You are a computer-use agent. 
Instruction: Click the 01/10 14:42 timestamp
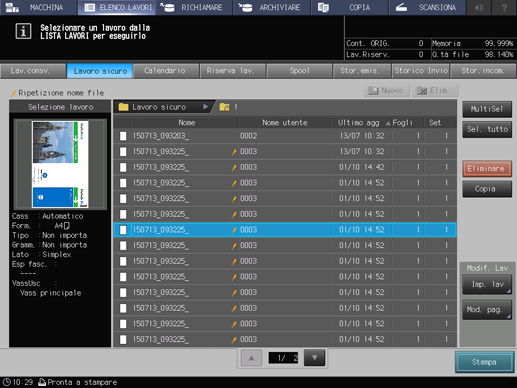coord(362,167)
